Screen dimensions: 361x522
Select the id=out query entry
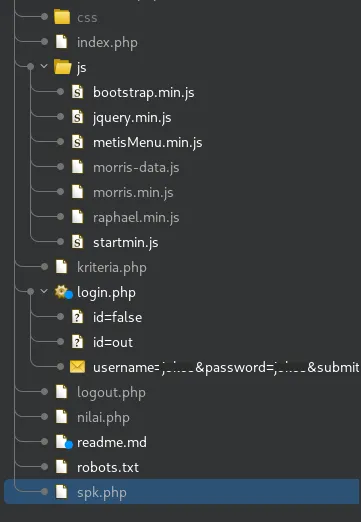point(113,342)
